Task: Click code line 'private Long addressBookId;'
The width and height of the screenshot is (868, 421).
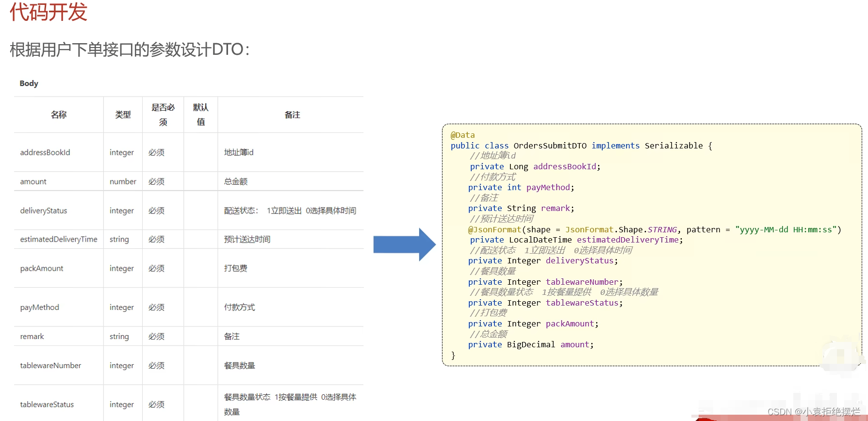Action: click(535, 166)
